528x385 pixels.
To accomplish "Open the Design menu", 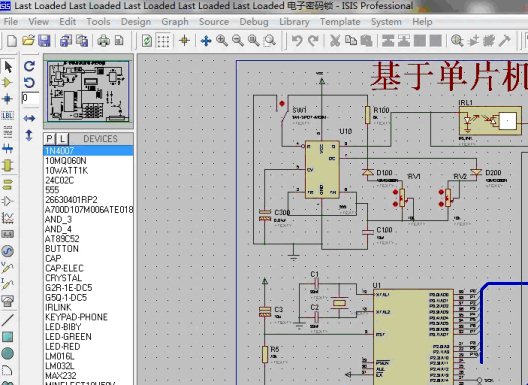I will (x=136, y=22).
